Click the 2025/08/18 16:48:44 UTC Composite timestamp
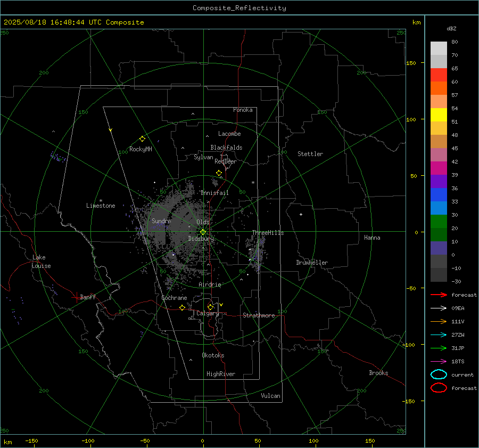 (73, 22)
